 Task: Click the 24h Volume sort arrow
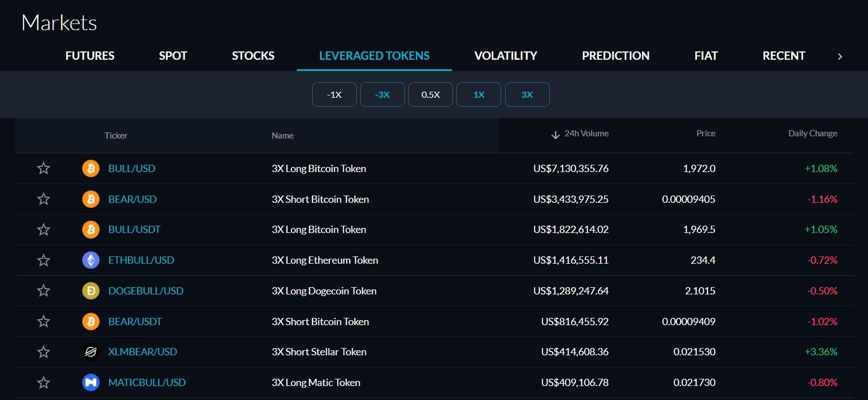click(555, 135)
